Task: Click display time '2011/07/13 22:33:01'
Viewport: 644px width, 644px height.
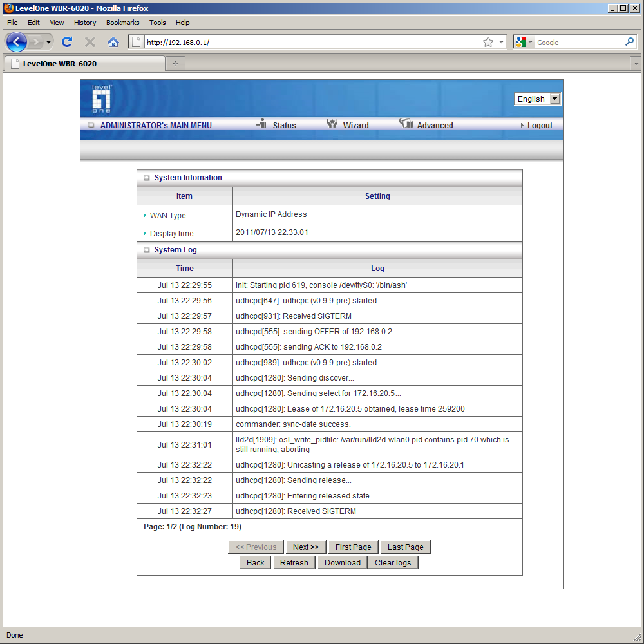Action: point(272,232)
